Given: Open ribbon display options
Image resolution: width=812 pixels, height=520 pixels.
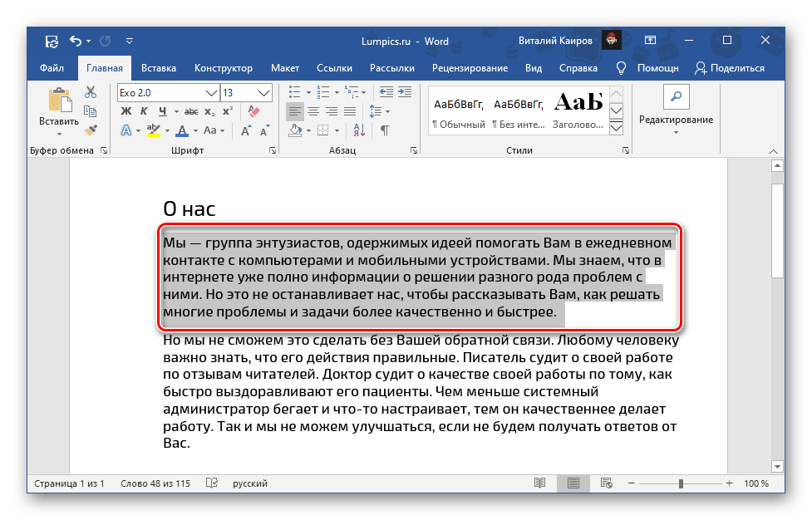Looking at the screenshot, I should pyautogui.click(x=650, y=41).
